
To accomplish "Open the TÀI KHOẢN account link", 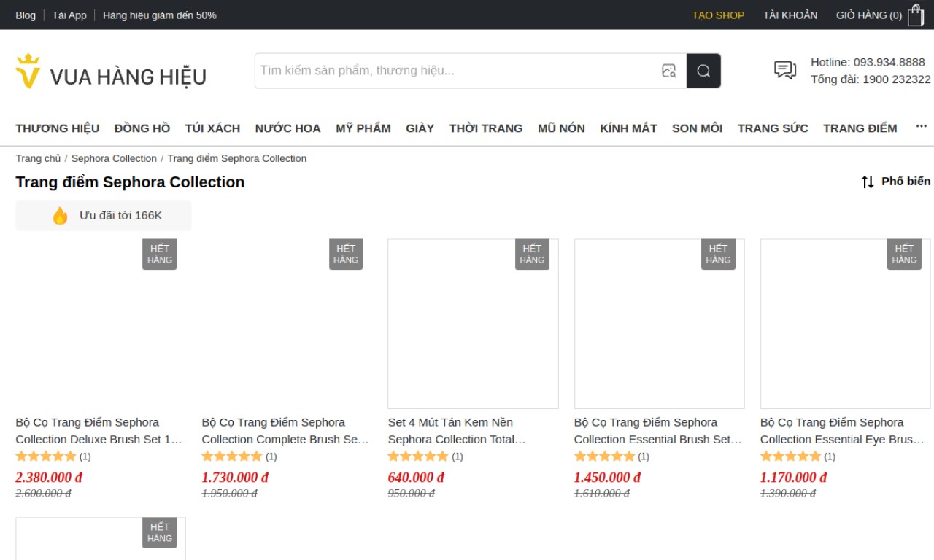I will (790, 15).
